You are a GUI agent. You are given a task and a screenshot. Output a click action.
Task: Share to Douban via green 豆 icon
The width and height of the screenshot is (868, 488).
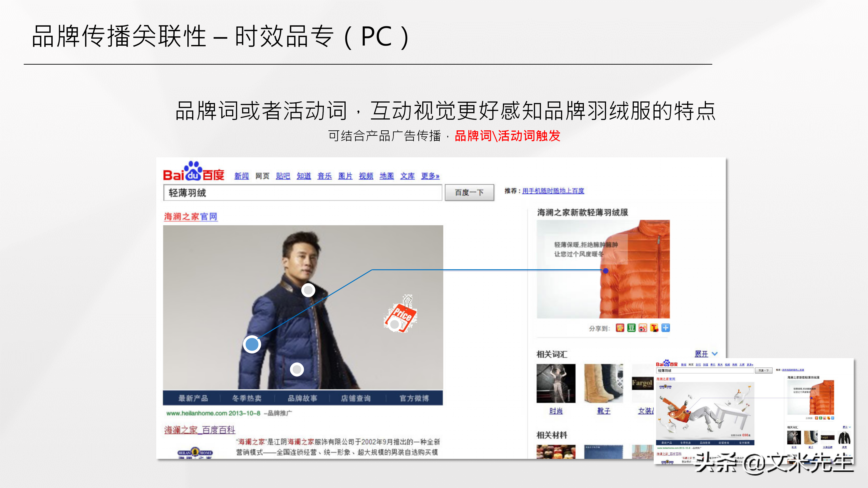(x=631, y=328)
